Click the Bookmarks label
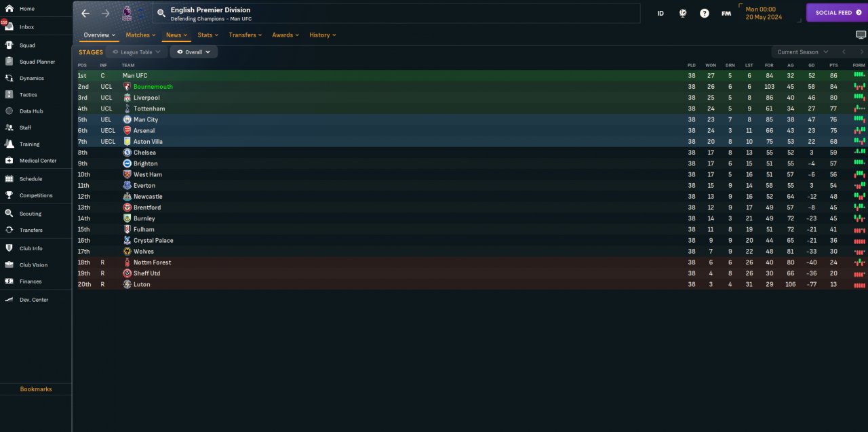The height and width of the screenshot is (432, 868). point(36,389)
